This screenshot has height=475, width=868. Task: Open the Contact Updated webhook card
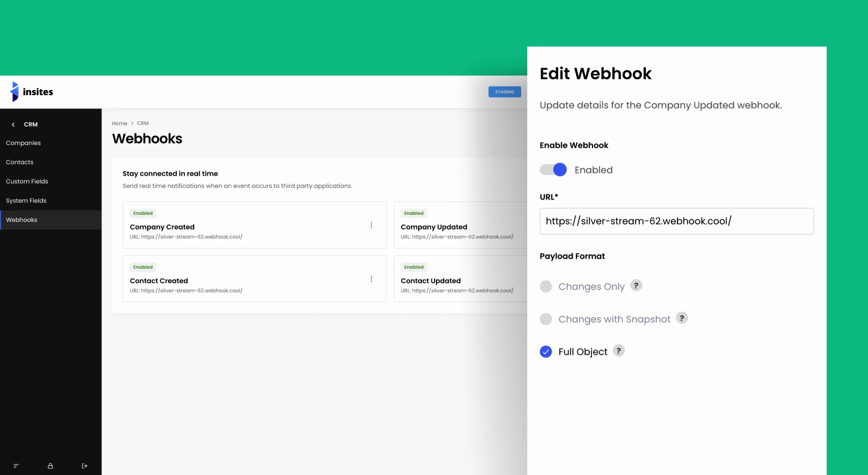460,279
